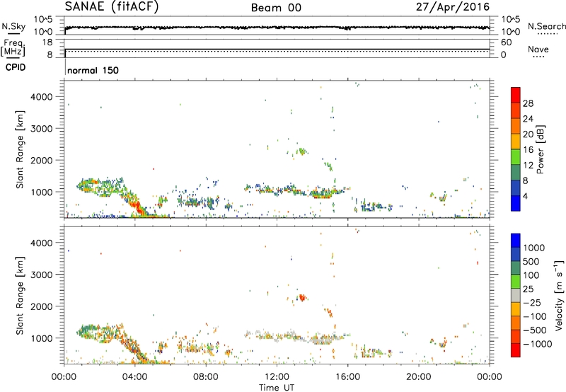Click the 18 tick on the frequency axis
Image resolution: width=566 pixels, height=392 pixels.
click(x=47, y=42)
